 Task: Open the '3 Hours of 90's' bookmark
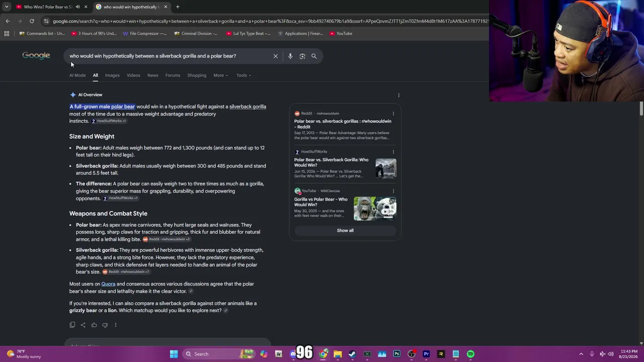click(94, 34)
